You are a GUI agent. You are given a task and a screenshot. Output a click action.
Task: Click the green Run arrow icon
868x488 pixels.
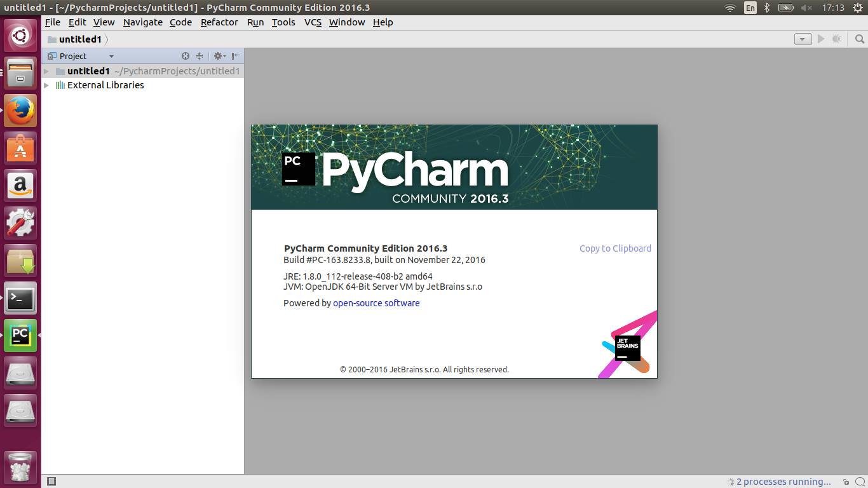point(821,39)
